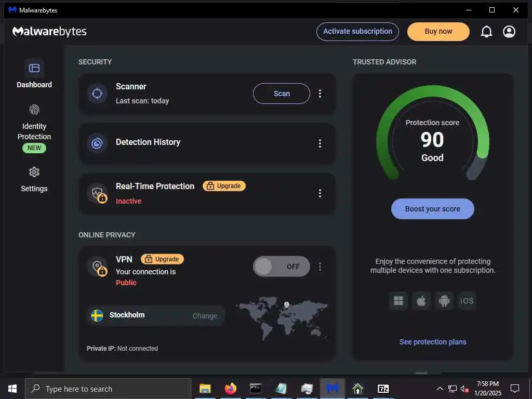Click the Buy now button
The image size is (532, 399).
point(438,32)
